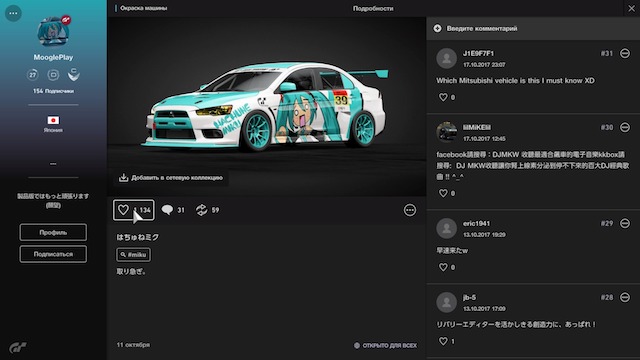Like eric1941's comment with the heart
The image size is (640, 360).
coord(443,267)
